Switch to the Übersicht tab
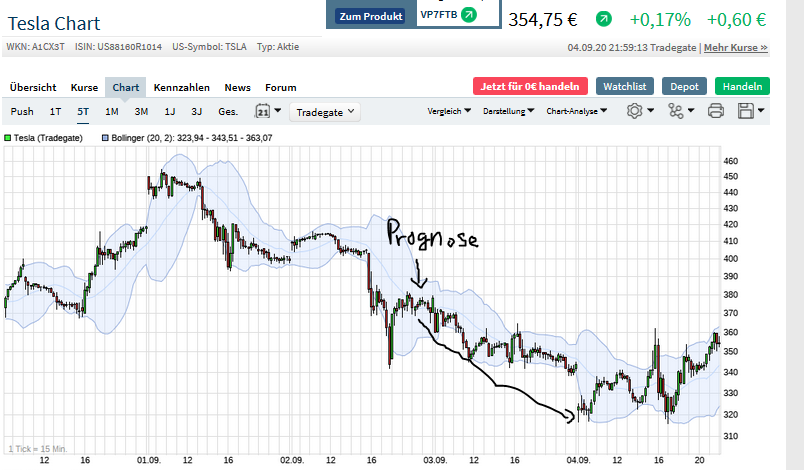 [x=33, y=87]
